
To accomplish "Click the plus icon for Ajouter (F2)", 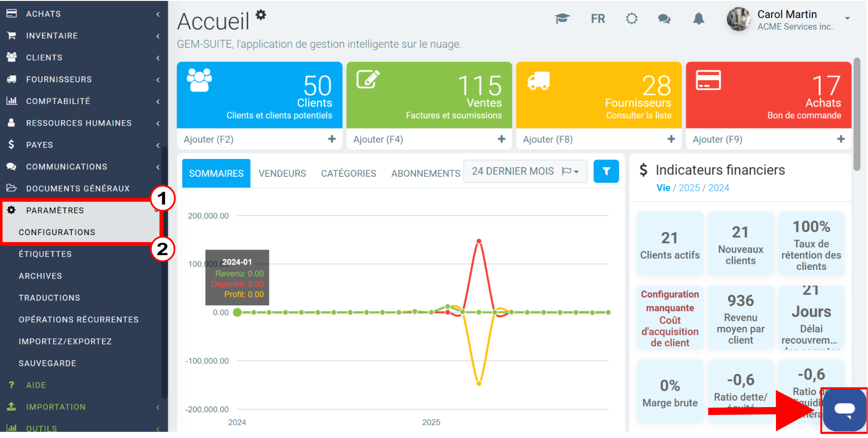I will (x=332, y=139).
